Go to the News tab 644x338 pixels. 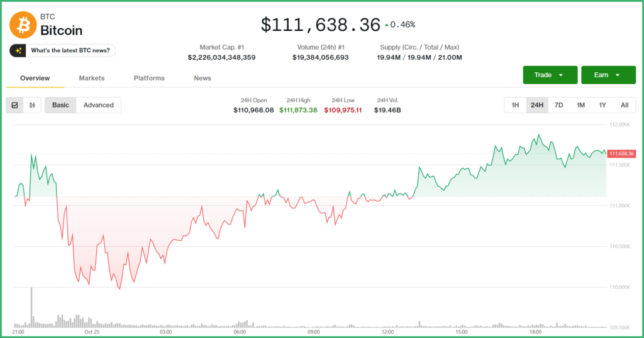coord(203,78)
